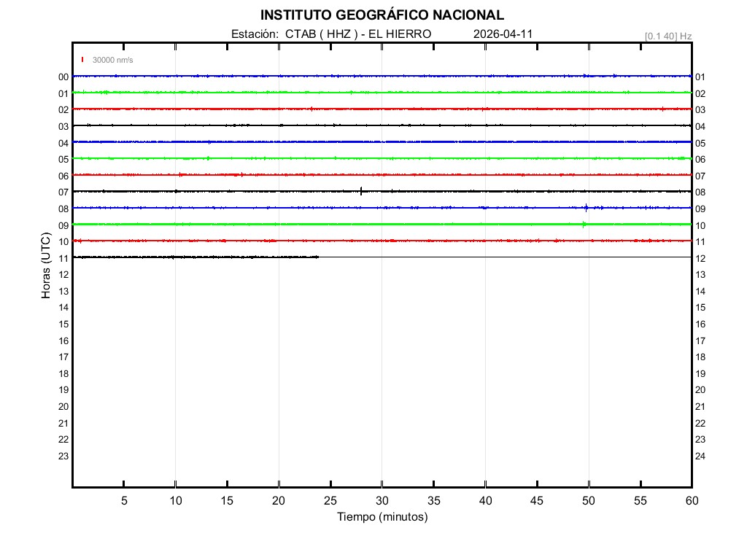Click the end of the black 11 hour trace
747x560 pixels.
point(318,257)
